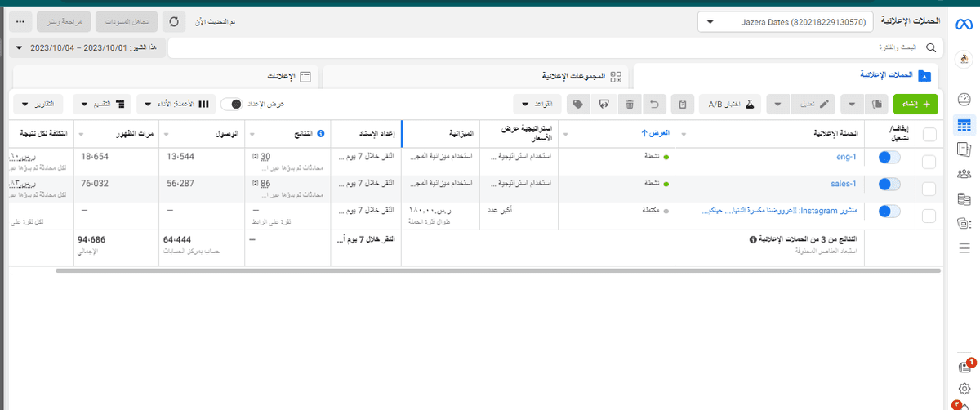Expand the edit button dropdown arrow
The height and width of the screenshot is (410, 980).
point(778,104)
